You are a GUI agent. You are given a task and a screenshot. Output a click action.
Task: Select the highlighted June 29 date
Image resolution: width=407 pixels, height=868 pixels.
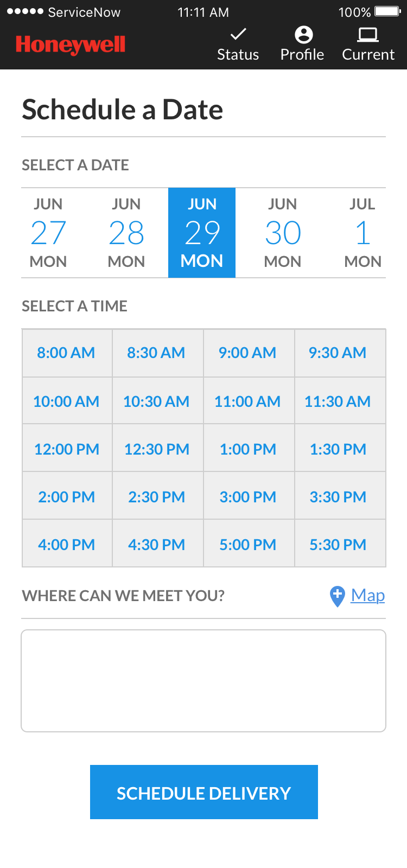click(x=202, y=233)
